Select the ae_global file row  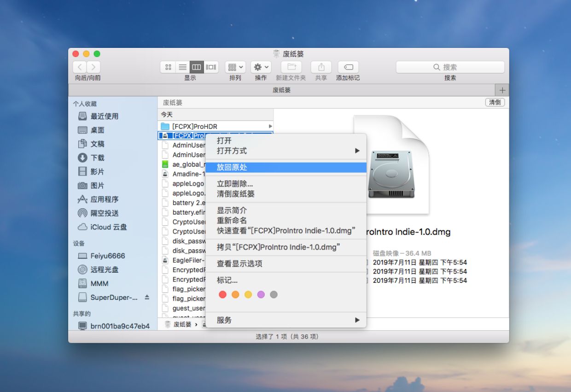(x=182, y=164)
